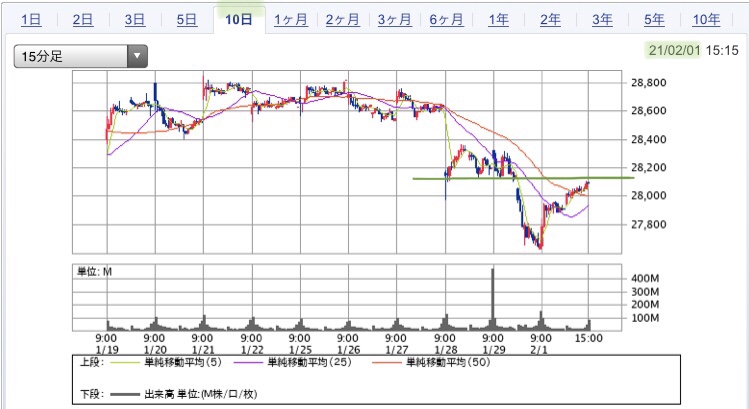Switch to the 3年 period tab
749x409 pixels.
tap(602, 20)
